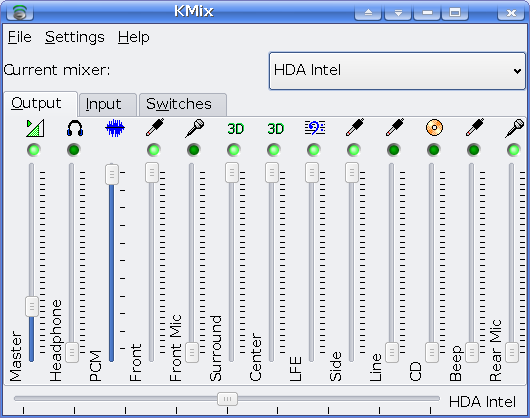Toggle the CD channel mute LED
The image size is (530, 418).
[434, 150]
